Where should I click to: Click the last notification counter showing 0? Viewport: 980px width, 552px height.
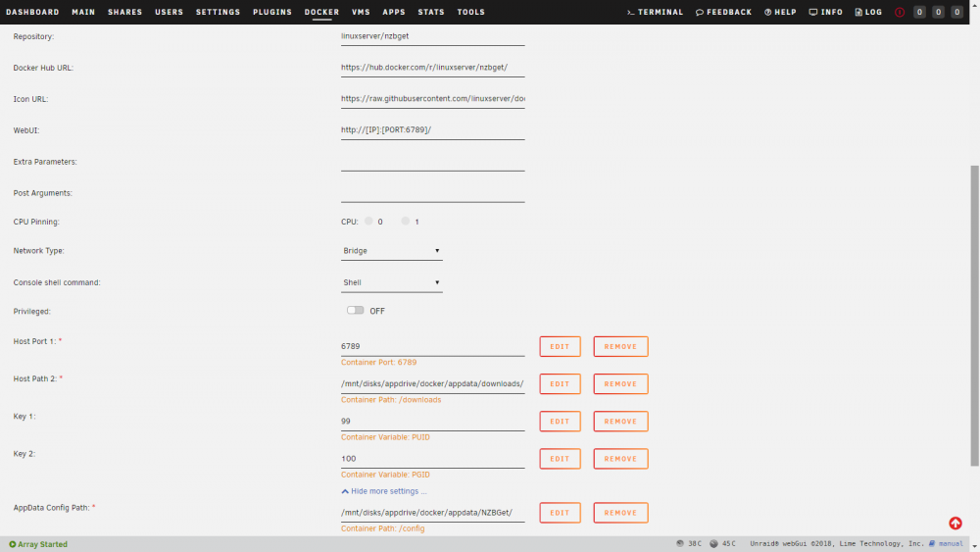(956, 12)
